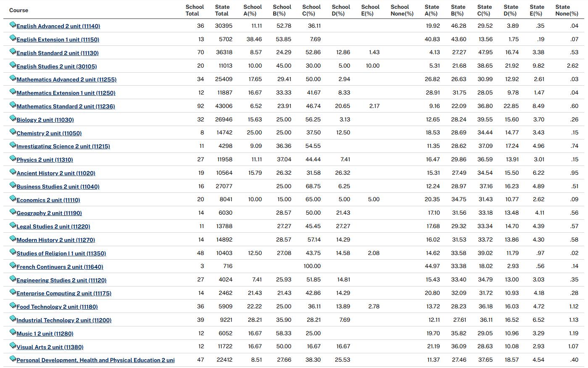Click the book icon beside Food Technology
The image size is (588, 368).
pos(13,306)
